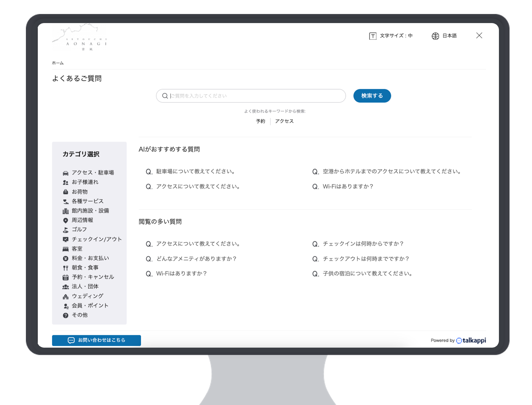Screen dimensions: 532x405
Task: Open the 日本語 language selector
Action: (x=444, y=36)
